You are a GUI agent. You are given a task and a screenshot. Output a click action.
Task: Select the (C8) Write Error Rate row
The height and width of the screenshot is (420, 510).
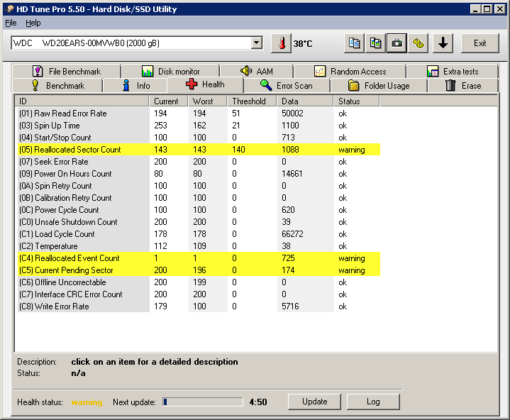(x=199, y=306)
